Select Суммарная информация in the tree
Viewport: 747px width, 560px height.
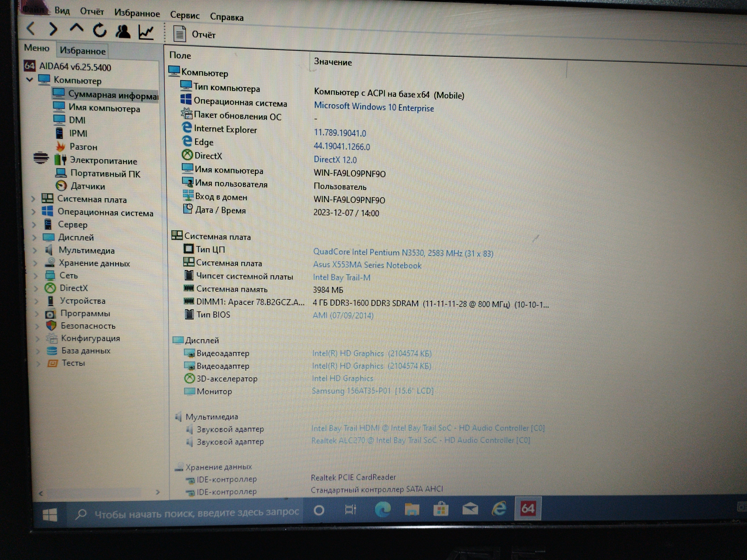tap(113, 95)
